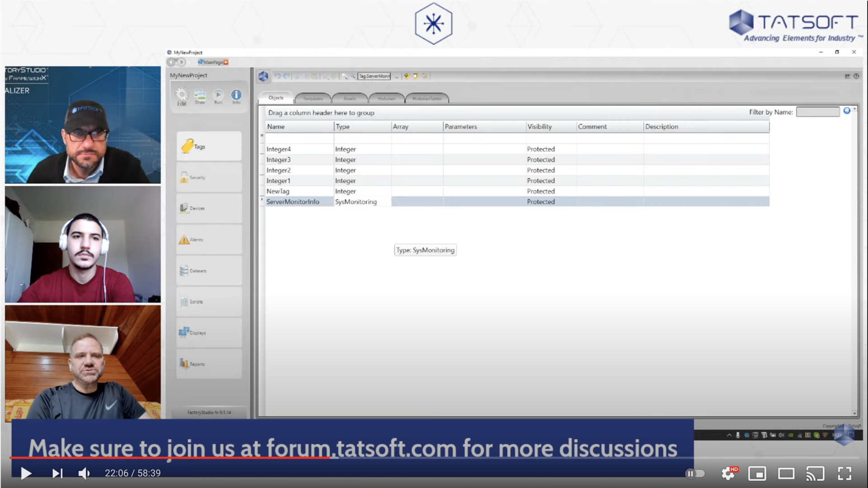Sort by the Visibility column header

(551, 127)
